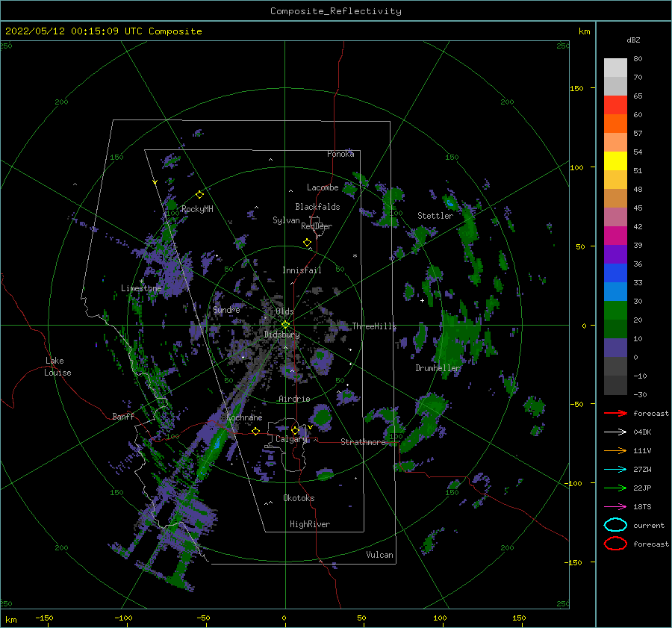
Task: Click the yellow diamond marker inside Calgary
Action: (x=295, y=430)
